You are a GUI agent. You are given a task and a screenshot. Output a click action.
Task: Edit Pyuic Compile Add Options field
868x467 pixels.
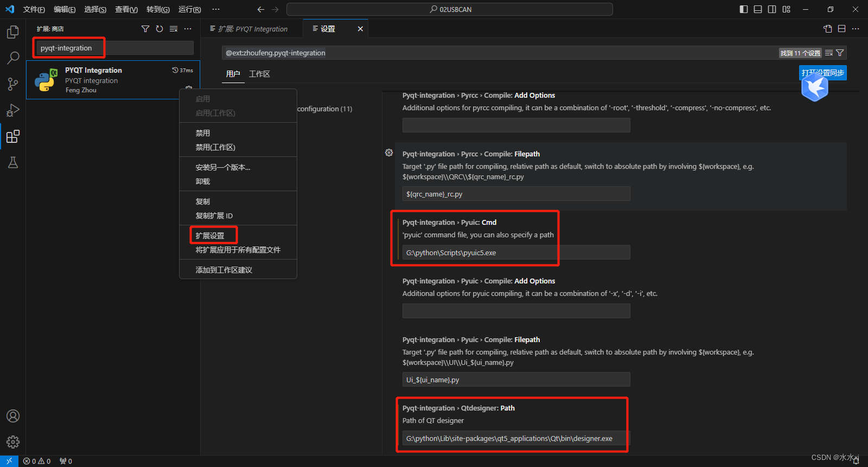click(x=516, y=311)
